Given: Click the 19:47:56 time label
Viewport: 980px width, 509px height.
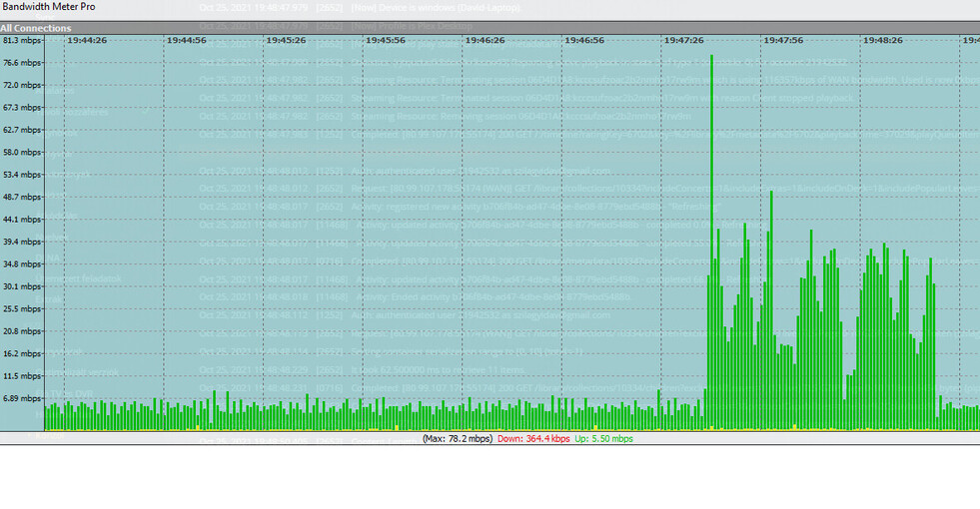Looking at the screenshot, I should [x=783, y=40].
